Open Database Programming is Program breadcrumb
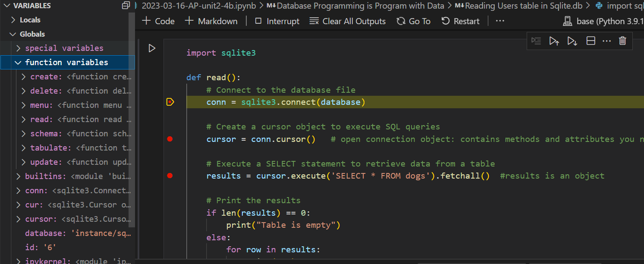The width and height of the screenshot is (644, 264). [x=355, y=6]
